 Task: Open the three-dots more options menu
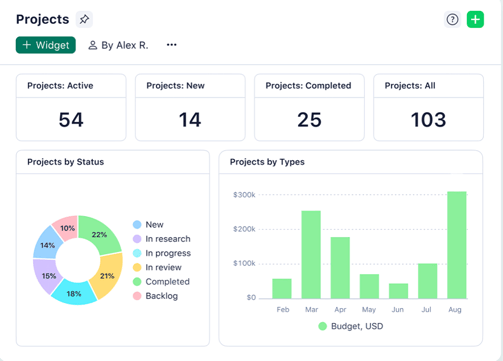[x=171, y=45]
